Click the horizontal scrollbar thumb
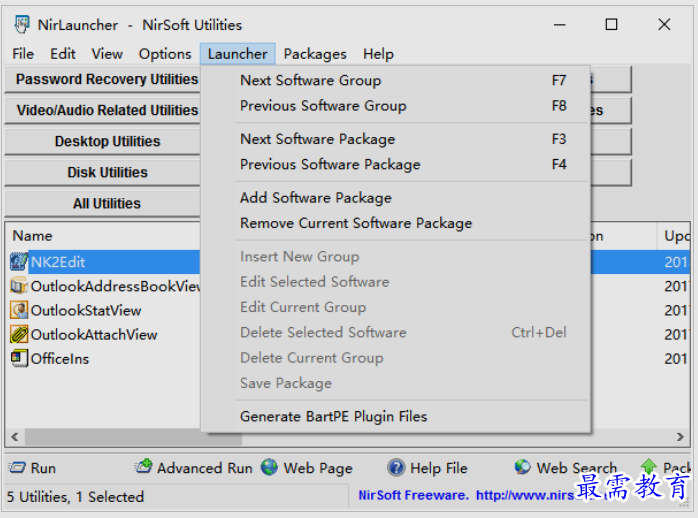The width and height of the screenshot is (698, 518). click(x=134, y=437)
